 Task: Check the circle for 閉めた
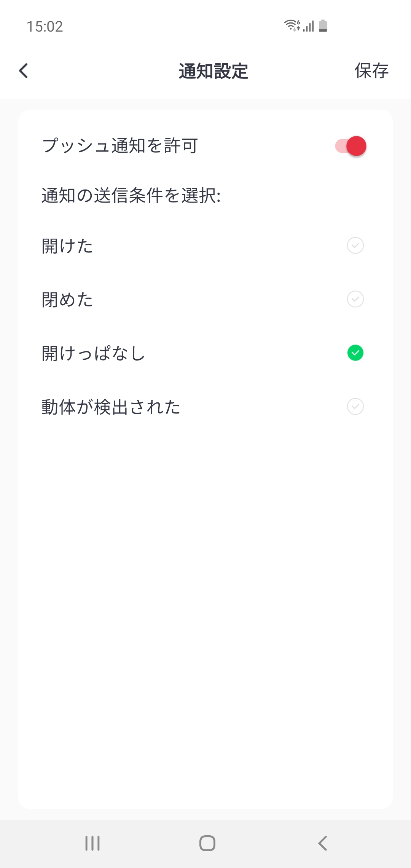point(355,299)
